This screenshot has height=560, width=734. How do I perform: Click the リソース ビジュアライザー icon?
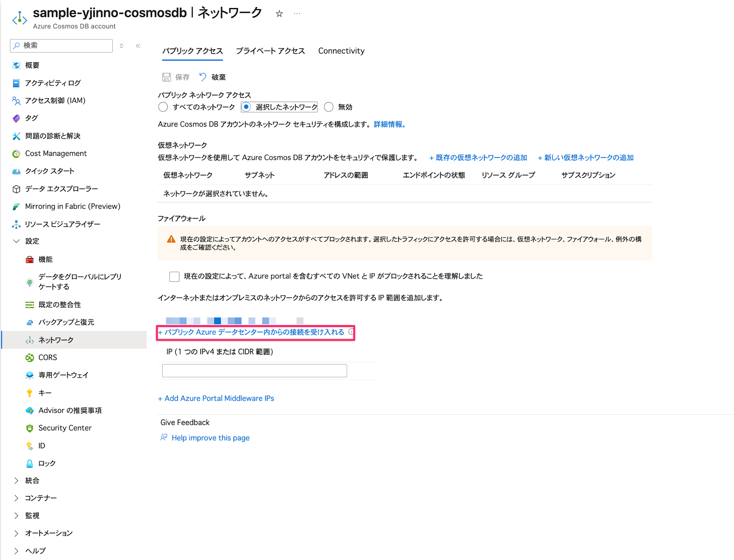[16, 224]
